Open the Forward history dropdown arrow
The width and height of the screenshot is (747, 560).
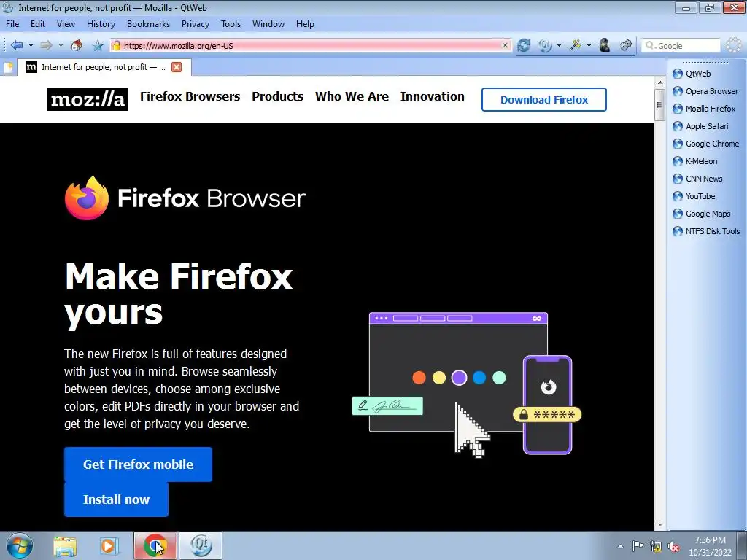pos(61,46)
